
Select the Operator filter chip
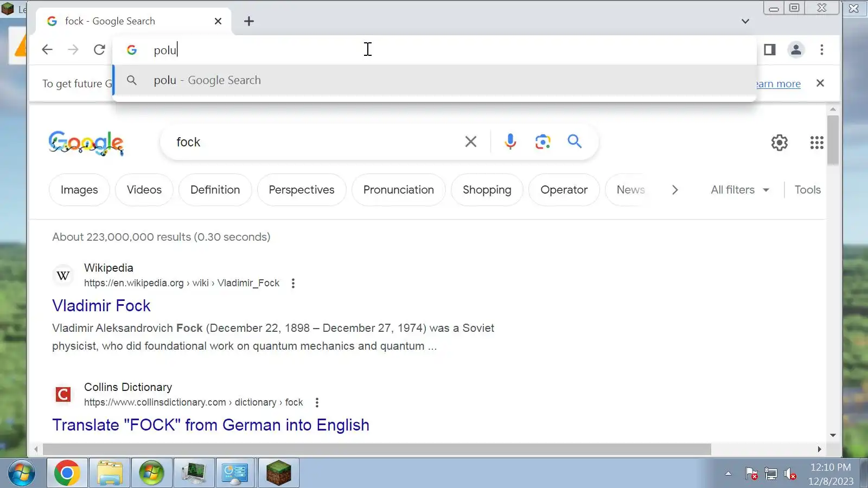tap(564, 190)
